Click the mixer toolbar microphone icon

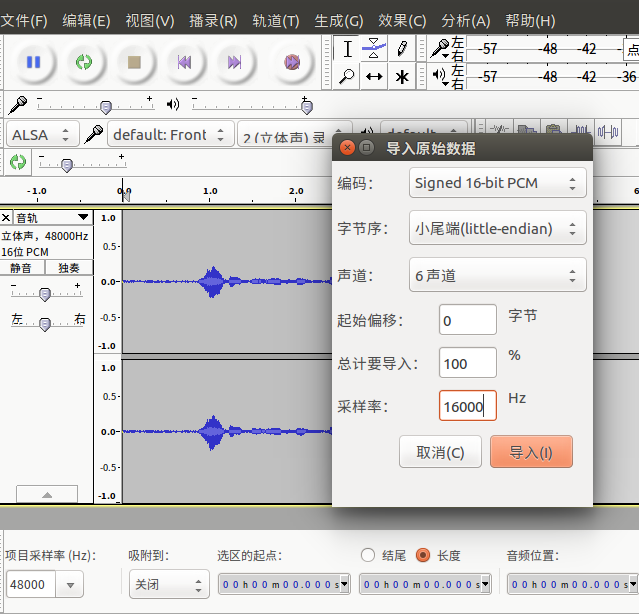18,105
